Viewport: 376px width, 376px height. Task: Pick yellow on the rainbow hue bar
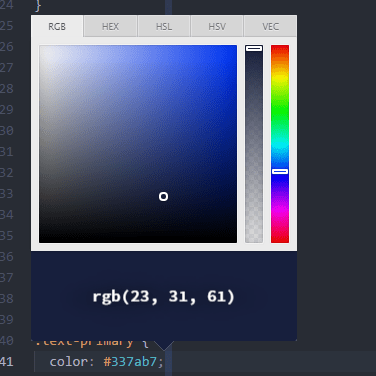tap(280, 79)
